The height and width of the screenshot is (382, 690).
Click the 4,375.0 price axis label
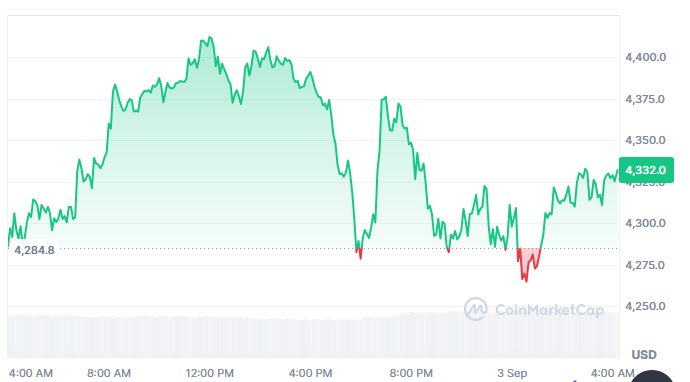coord(645,99)
